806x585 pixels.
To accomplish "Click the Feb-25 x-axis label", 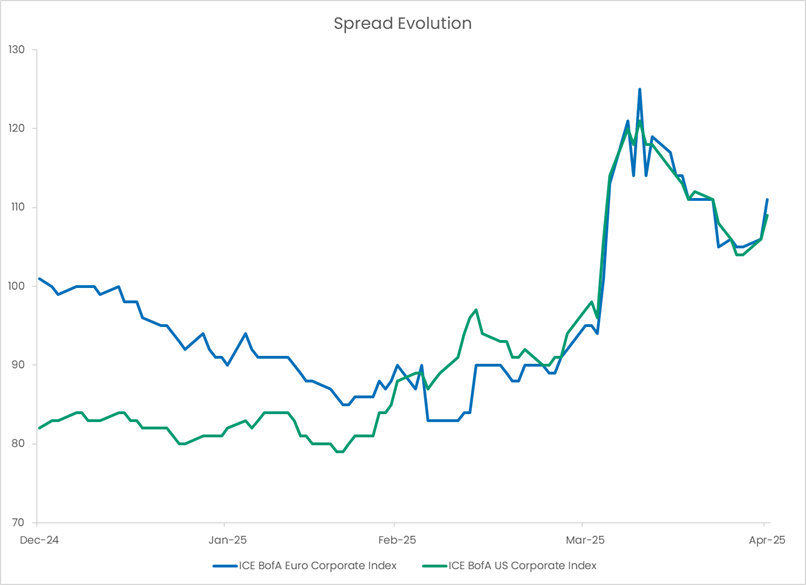I will pyautogui.click(x=396, y=538).
